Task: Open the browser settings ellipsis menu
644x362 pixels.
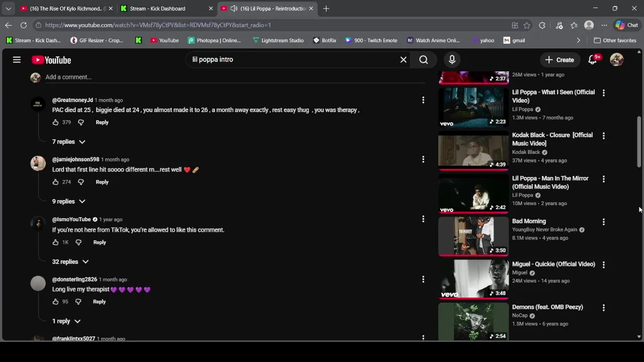Action: 604,25
